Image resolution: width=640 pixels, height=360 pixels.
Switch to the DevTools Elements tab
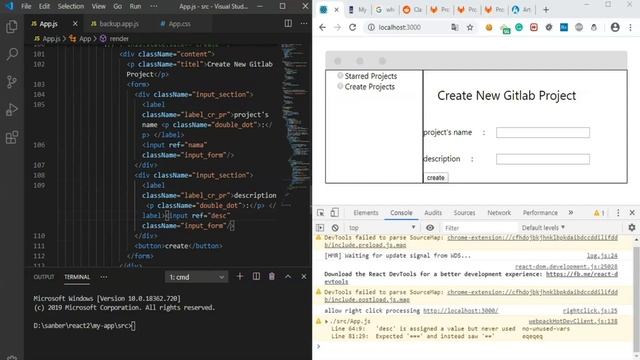coord(366,213)
